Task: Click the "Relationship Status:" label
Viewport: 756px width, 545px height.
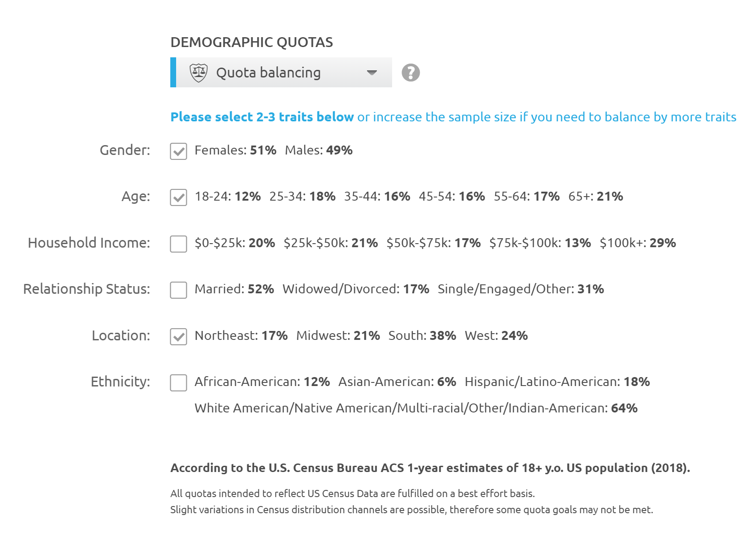Action: pos(86,289)
